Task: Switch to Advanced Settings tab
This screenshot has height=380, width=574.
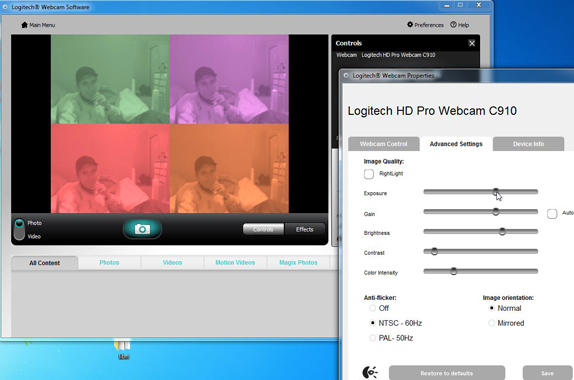Action: 456,144
